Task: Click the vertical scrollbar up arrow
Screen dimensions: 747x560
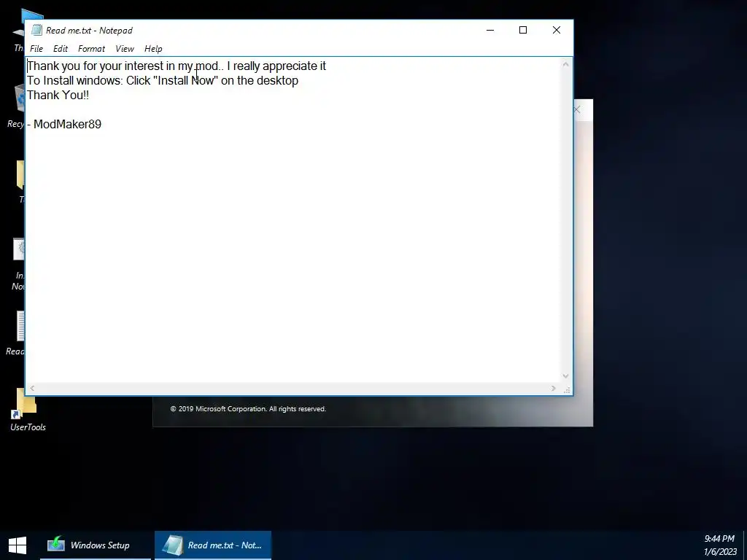Action: pyautogui.click(x=565, y=64)
